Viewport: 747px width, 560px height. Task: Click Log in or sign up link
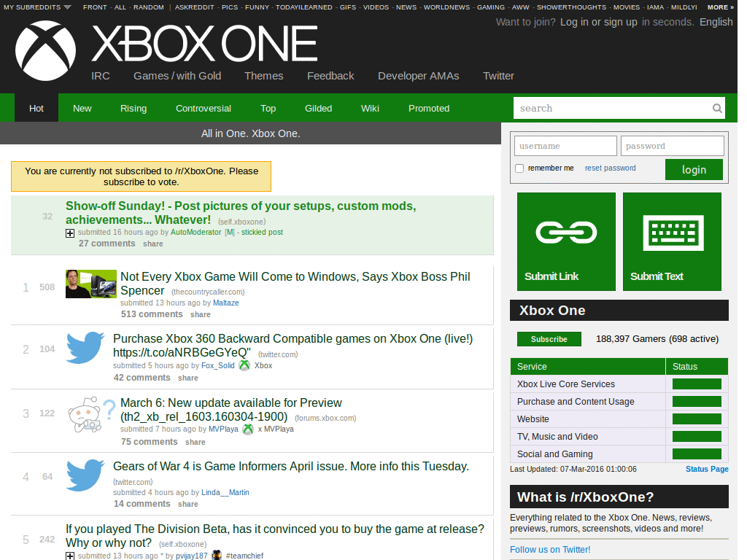coord(599,22)
